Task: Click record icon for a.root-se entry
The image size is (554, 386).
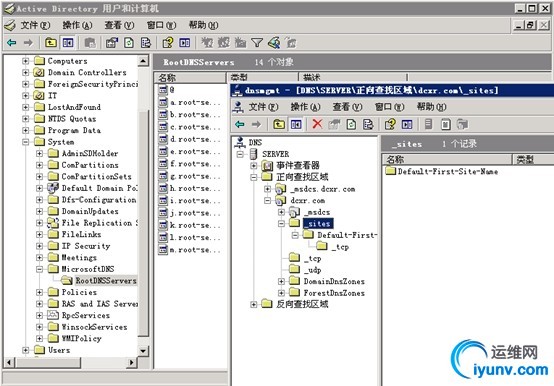Action: point(163,102)
